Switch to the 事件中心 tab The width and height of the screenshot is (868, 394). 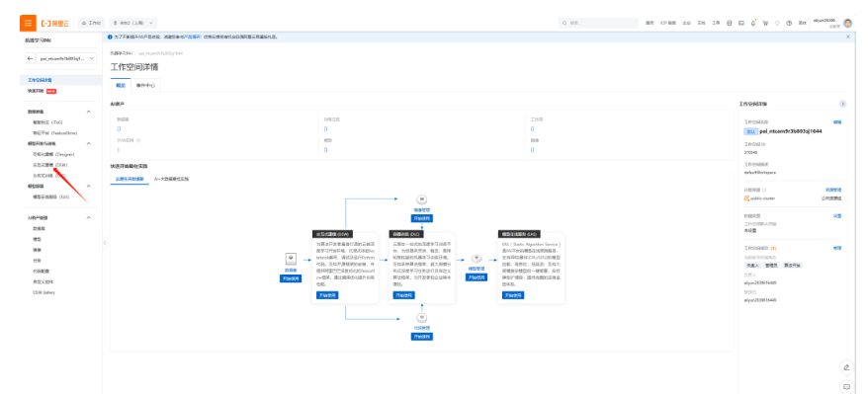point(145,86)
